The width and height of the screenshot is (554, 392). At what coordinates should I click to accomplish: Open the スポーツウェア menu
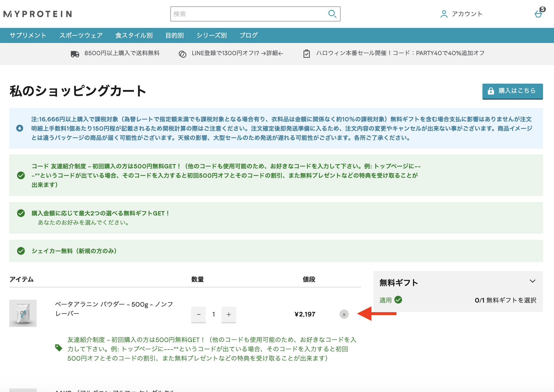(81, 35)
